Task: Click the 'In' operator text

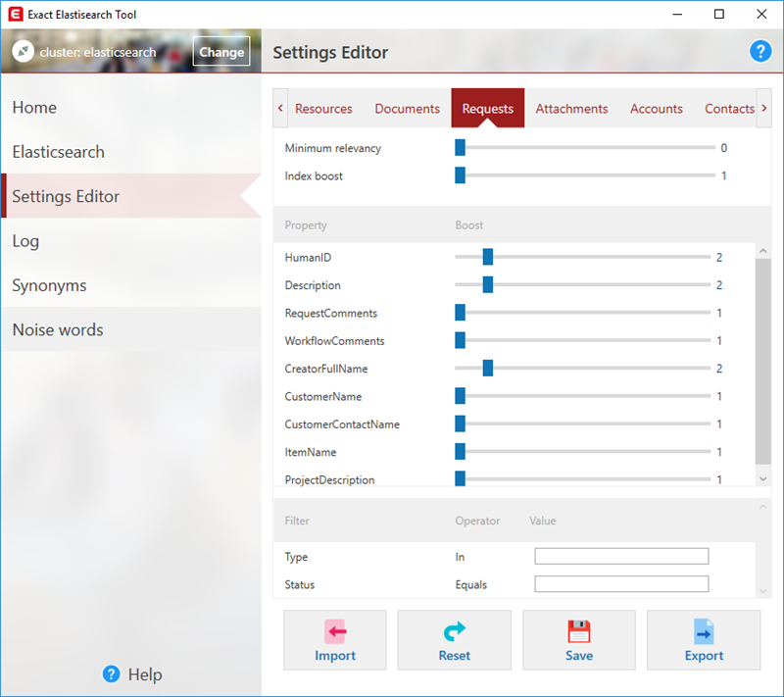Action: pyautogui.click(x=460, y=557)
